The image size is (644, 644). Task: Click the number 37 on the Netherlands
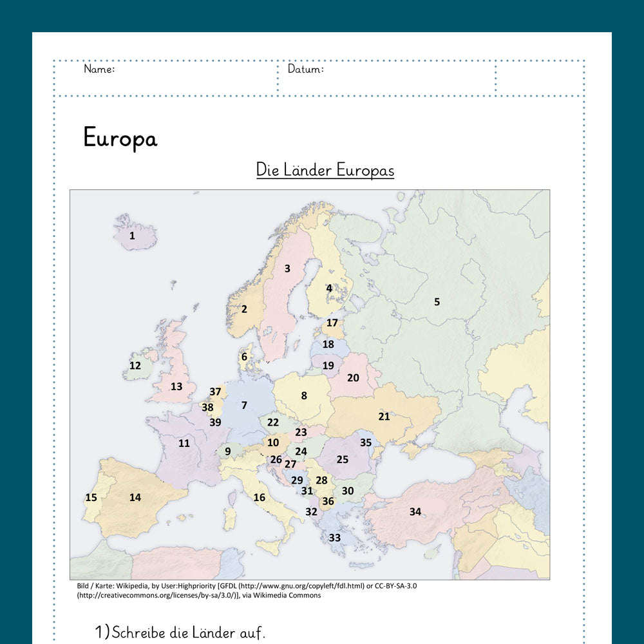click(x=215, y=392)
